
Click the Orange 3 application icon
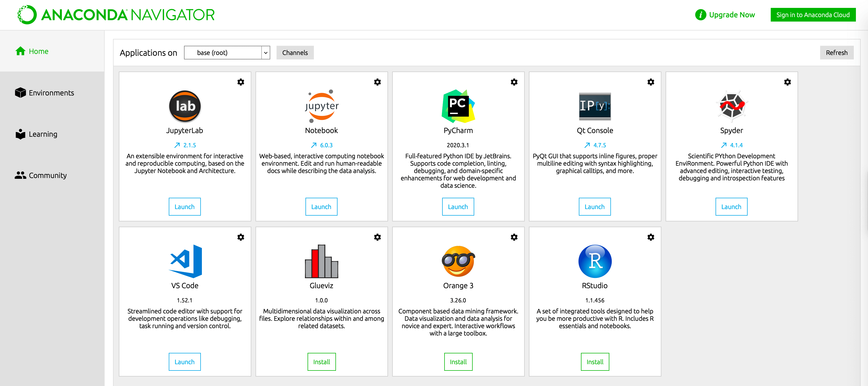click(x=458, y=261)
